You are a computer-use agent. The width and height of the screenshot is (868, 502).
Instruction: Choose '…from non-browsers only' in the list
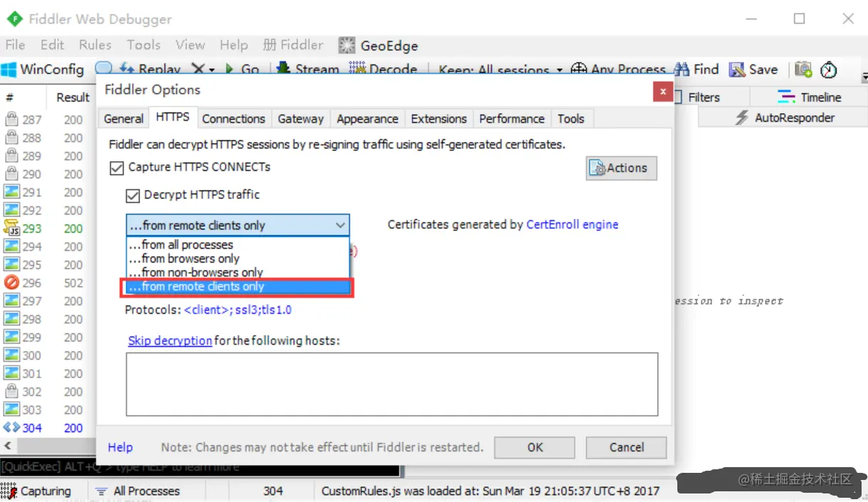(238, 272)
